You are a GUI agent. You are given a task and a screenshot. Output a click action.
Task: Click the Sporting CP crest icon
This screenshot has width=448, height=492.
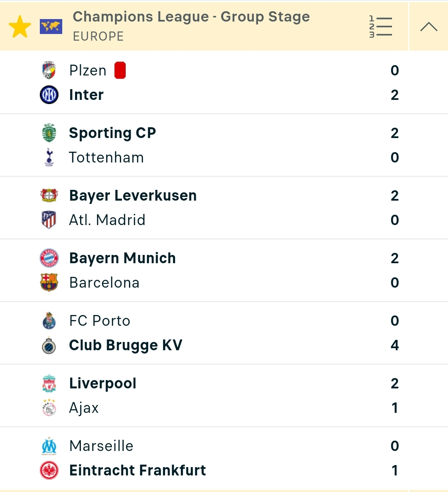click(49, 133)
